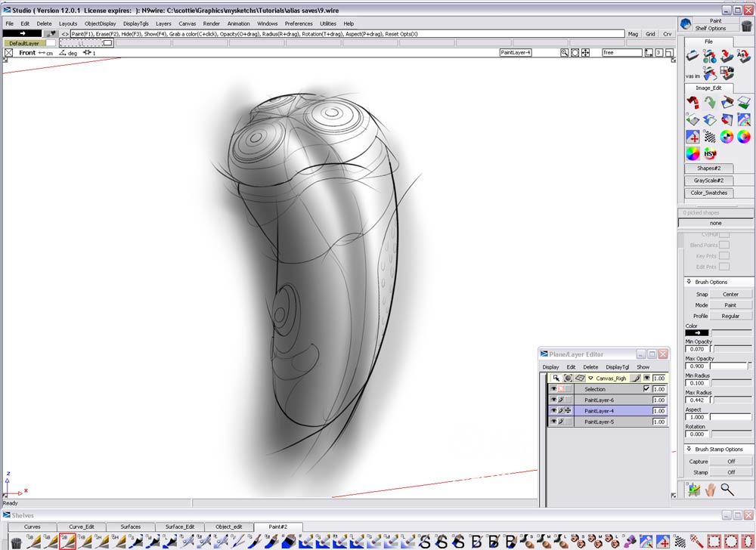This screenshot has height=550, width=756.
Task: Hide the PaintLayer-6 layer
Action: click(x=553, y=399)
